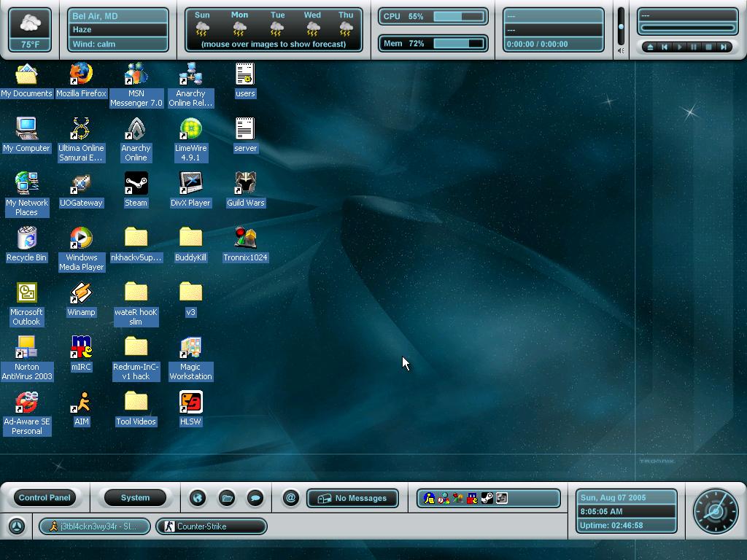Open Mozilla Firefox desktop shortcut
Screen dimensions: 747x560
coord(81,74)
